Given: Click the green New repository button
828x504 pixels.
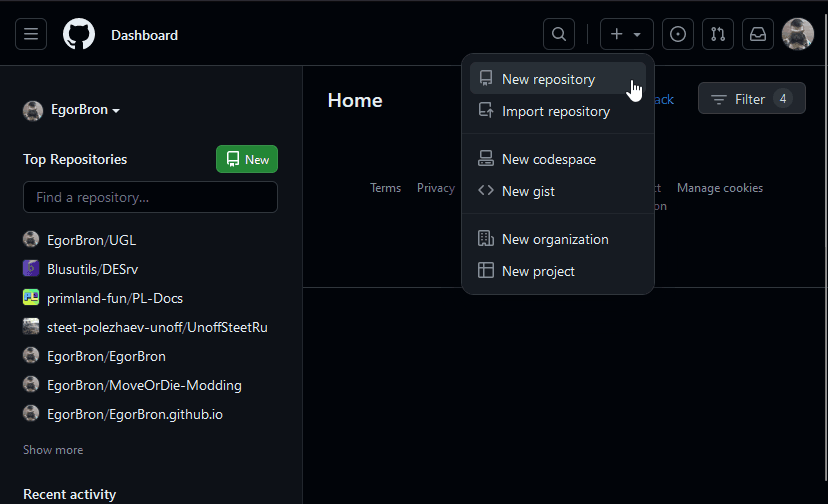Looking at the screenshot, I should 247,159.
